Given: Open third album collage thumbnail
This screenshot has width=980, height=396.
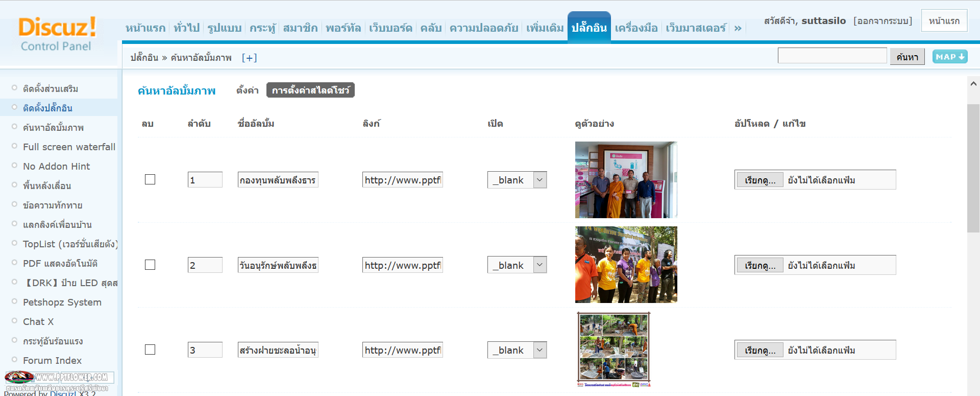Looking at the screenshot, I should [614, 350].
